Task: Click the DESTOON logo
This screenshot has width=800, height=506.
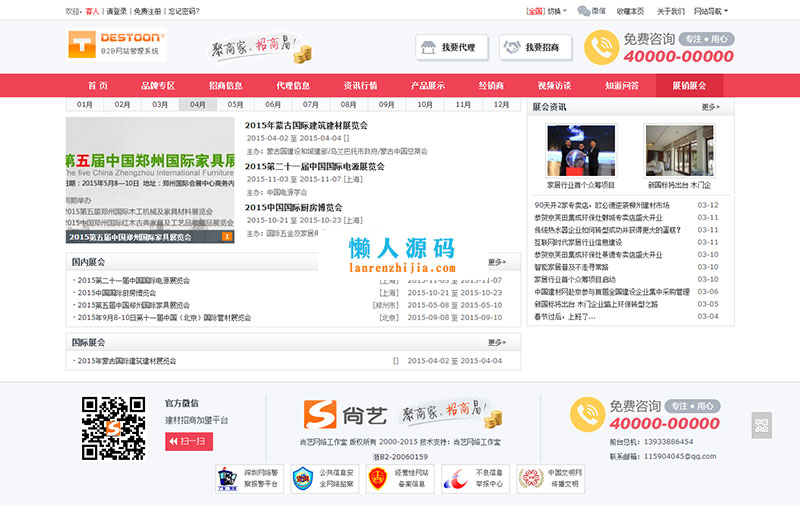Action: tap(116, 45)
